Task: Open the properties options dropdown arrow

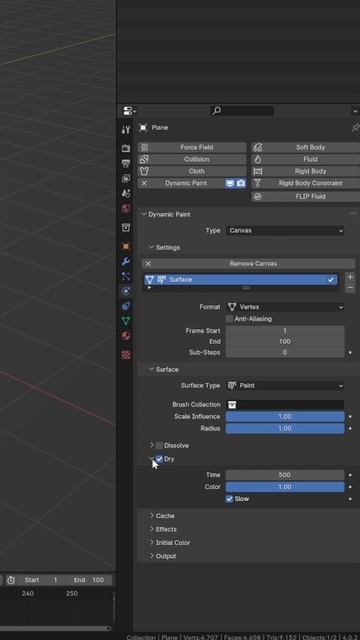Action: tap(354, 111)
